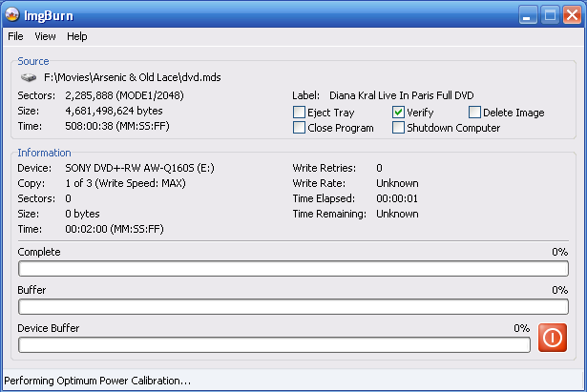Click the label text Diana Kral Live In Paris Full DVD
This screenshot has width=587, height=392.
click(402, 95)
